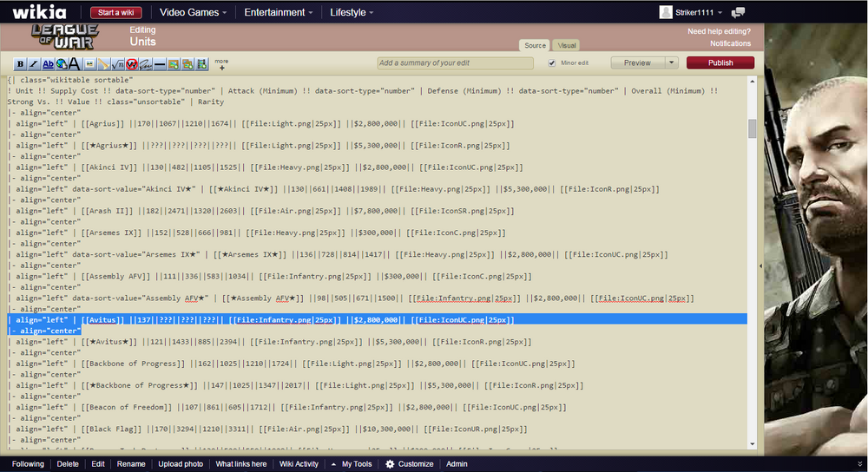Preview the edited page
Image resolution: width=868 pixels, height=472 pixels.
(637, 62)
